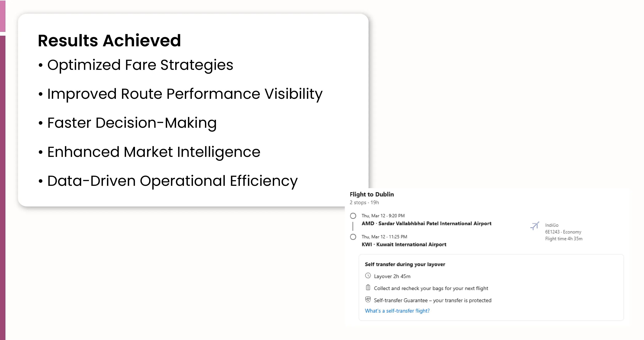
Task: Select the AMD departure circle marker
Action: pyautogui.click(x=353, y=216)
